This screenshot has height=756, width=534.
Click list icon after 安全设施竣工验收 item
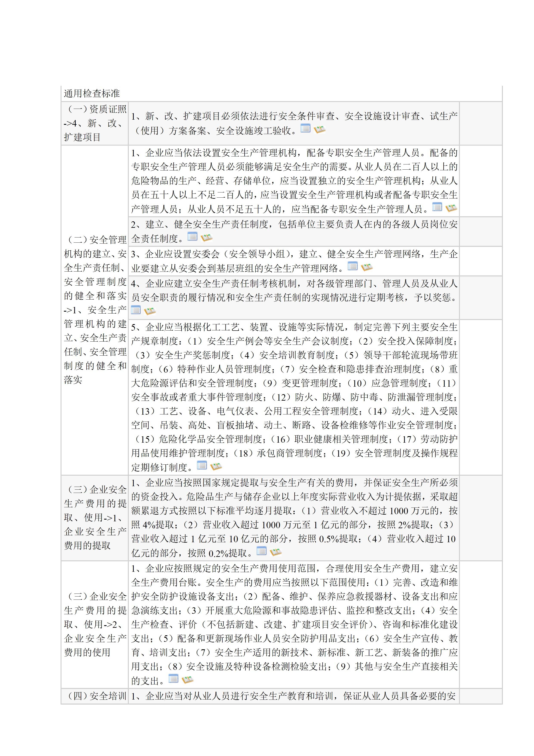click(x=305, y=128)
